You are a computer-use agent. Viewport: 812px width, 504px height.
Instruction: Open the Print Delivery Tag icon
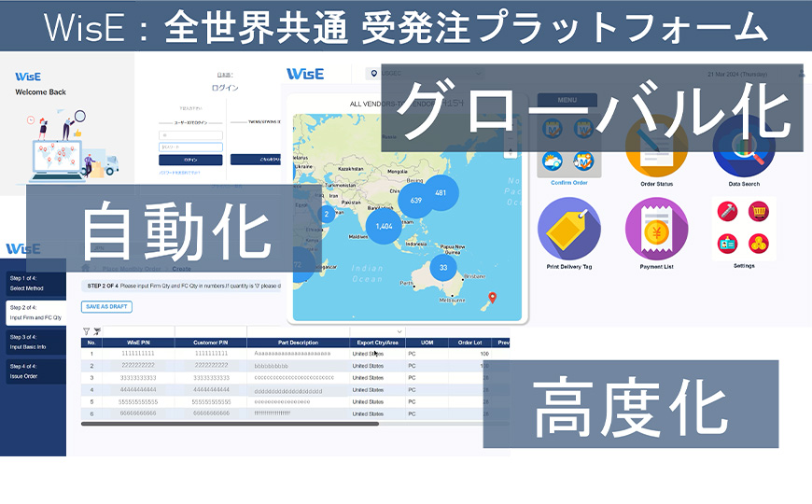click(x=569, y=229)
